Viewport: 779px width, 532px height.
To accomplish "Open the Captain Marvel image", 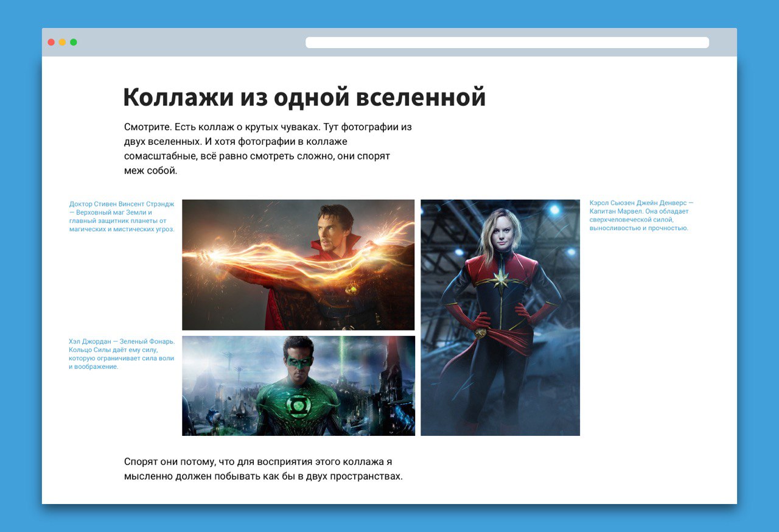I will click(500, 318).
